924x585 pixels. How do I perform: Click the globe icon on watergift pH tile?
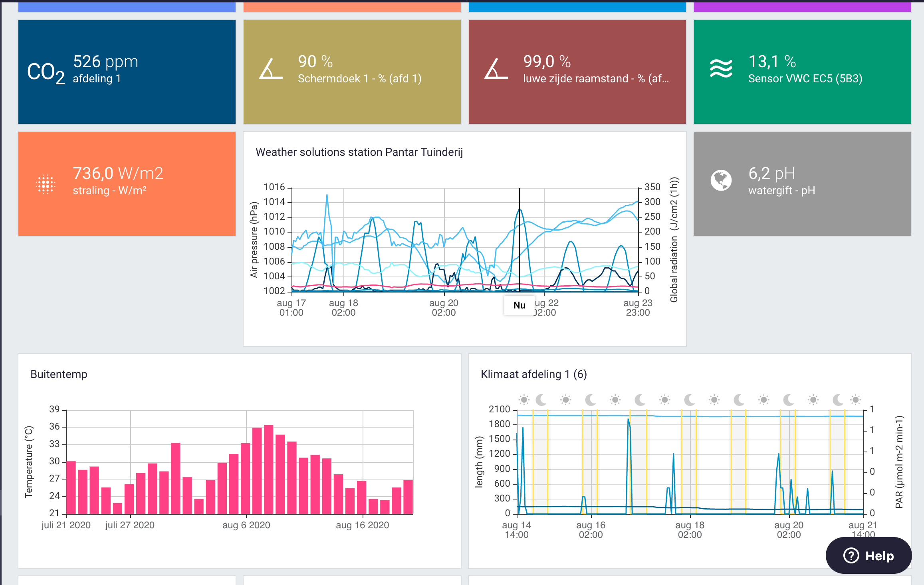coord(721,181)
